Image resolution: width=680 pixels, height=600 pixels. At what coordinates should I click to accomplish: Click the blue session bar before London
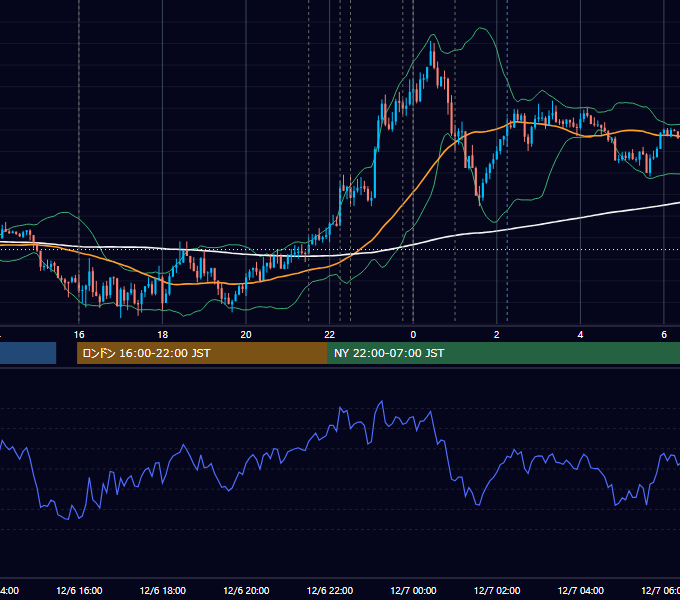[x=28, y=353]
